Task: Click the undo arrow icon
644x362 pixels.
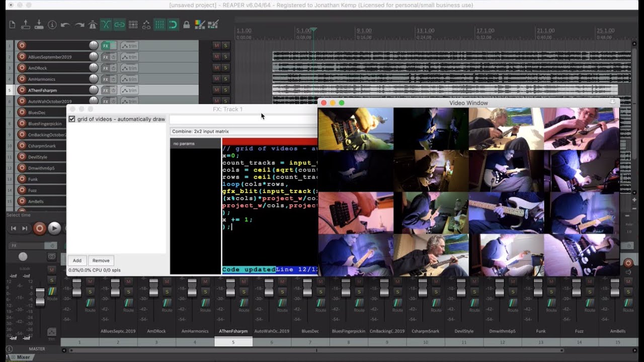Action: 65,24
